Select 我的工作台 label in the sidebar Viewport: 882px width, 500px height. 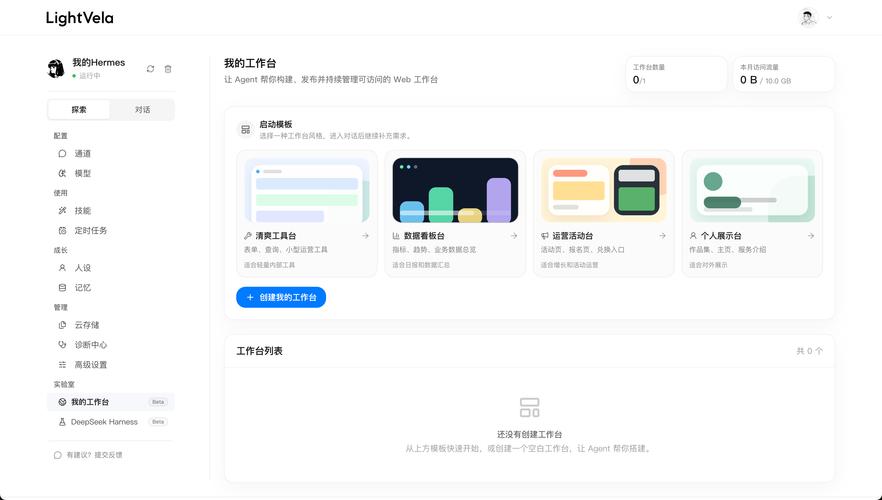click(90, 402)
